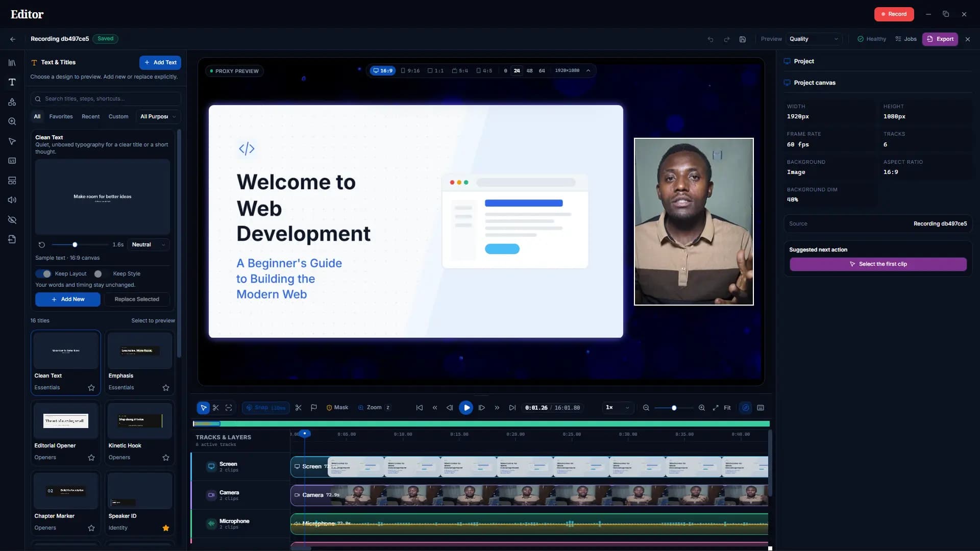The width and height of the screenshot is (980, 551).
Task: Open the zoom effects sidebar icon
Action: click(12, 121)
